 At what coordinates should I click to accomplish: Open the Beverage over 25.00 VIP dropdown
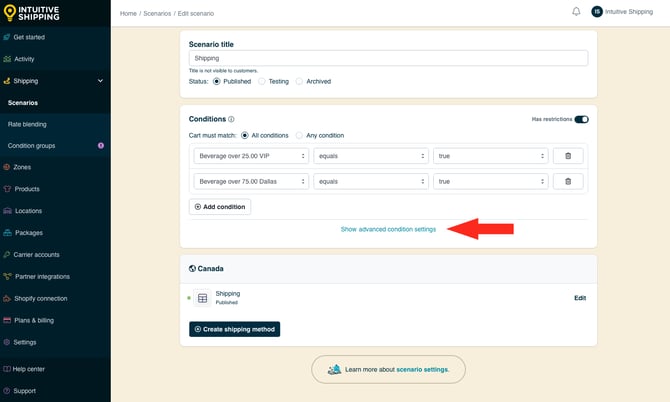pos(251,156)
